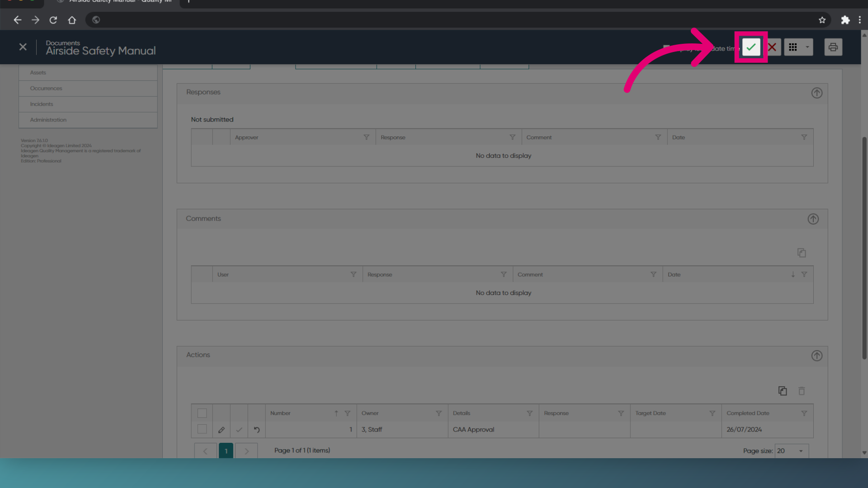Tick checkbox for action row 1
Screen dimensions: 868x488
tap(202, 429)
